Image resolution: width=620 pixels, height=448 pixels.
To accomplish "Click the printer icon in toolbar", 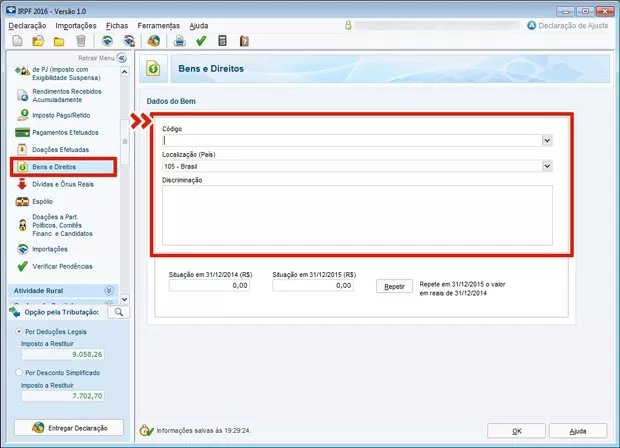I will (180, 41).
